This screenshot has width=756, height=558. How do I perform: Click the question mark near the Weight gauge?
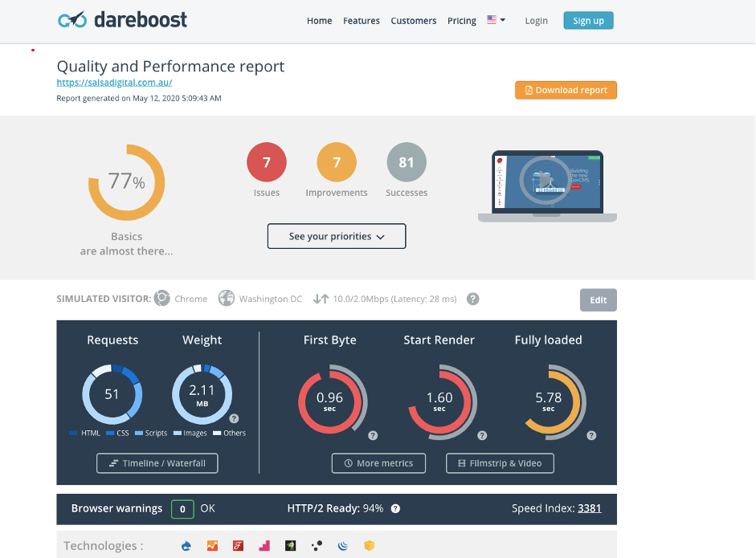click(235, 417)
